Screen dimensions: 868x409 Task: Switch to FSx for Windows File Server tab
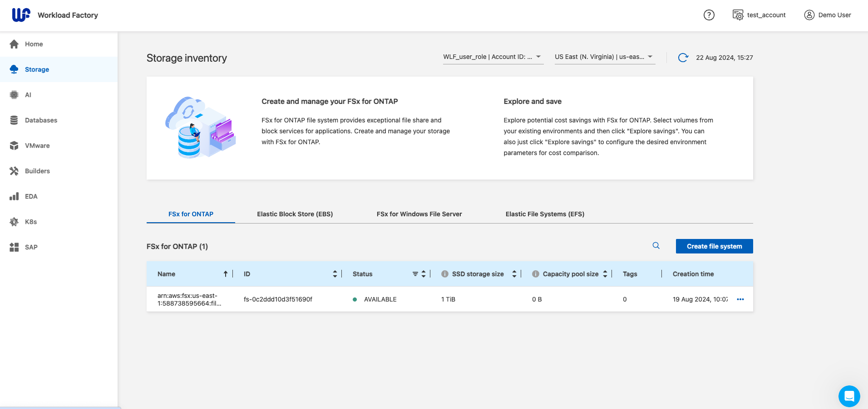(x=419, y=214)
